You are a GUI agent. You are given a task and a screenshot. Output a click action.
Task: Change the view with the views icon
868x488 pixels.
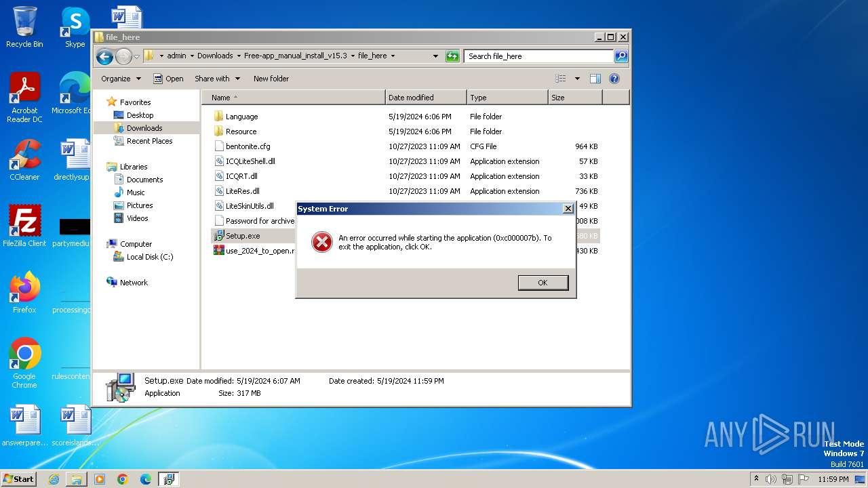coord(561,79)
